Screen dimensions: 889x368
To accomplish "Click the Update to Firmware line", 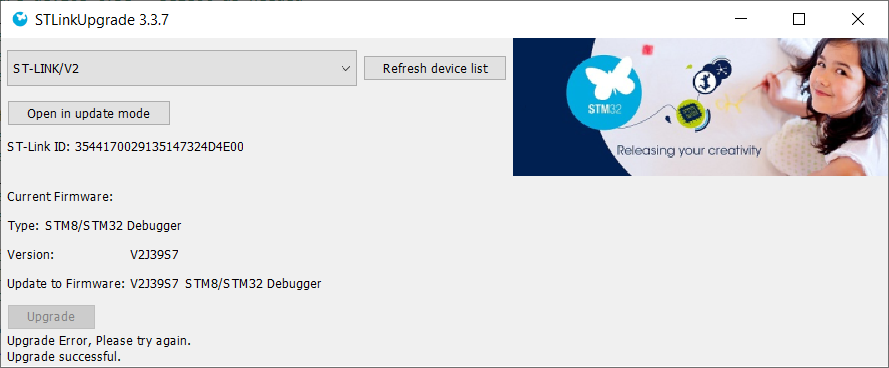I will (x=164, y=283).
